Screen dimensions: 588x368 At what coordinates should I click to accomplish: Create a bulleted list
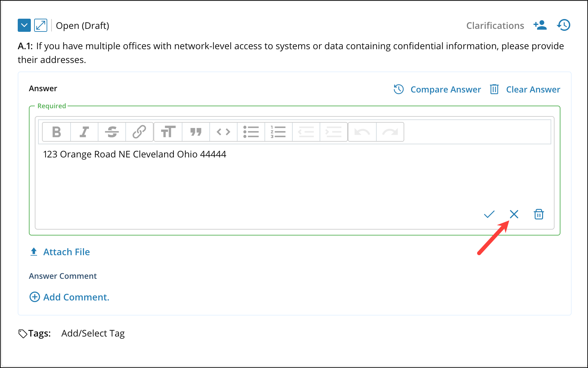251,132
